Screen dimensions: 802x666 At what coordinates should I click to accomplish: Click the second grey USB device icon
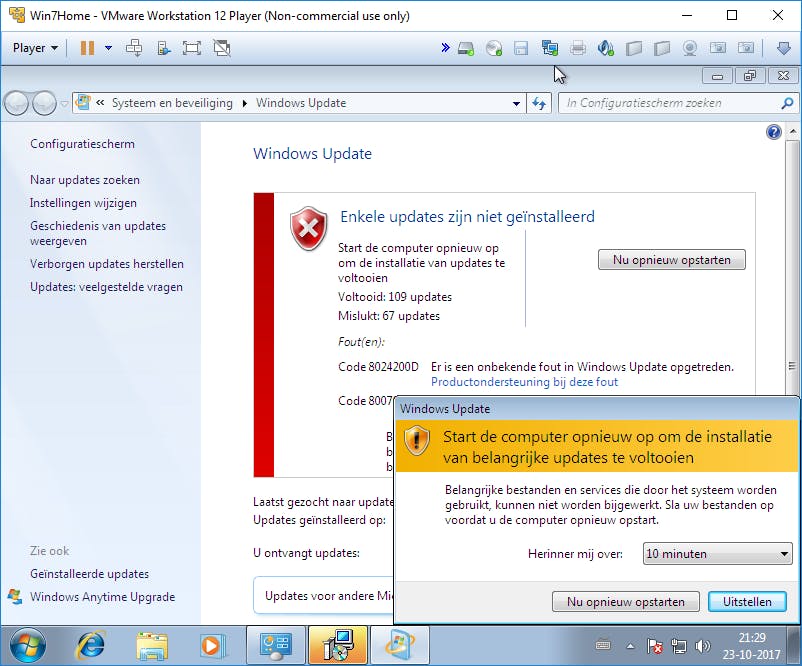[x=662, y=49]
